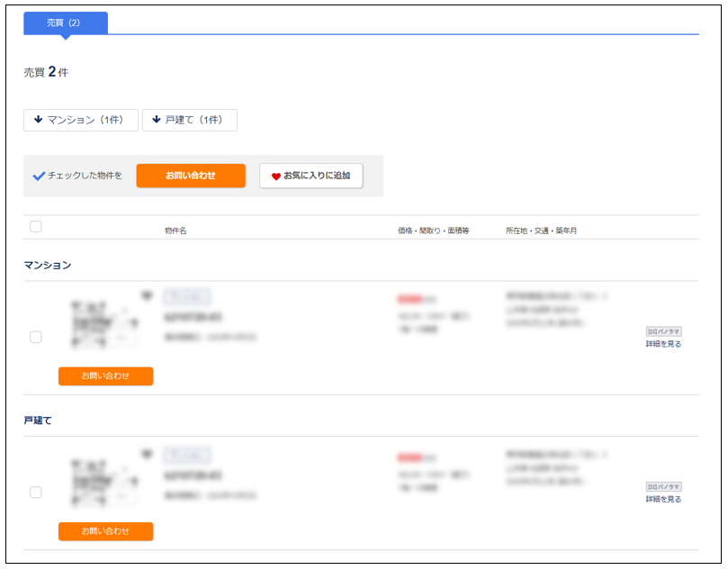Screen dimensions: 728x570
Task: Check the マンション listing checkbox
Action: pos(36,337)
